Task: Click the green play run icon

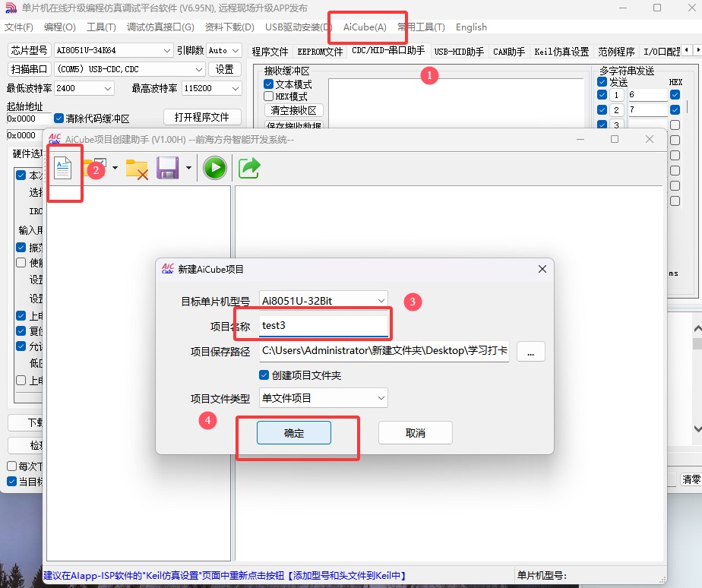Action: (x=215, y=168)
